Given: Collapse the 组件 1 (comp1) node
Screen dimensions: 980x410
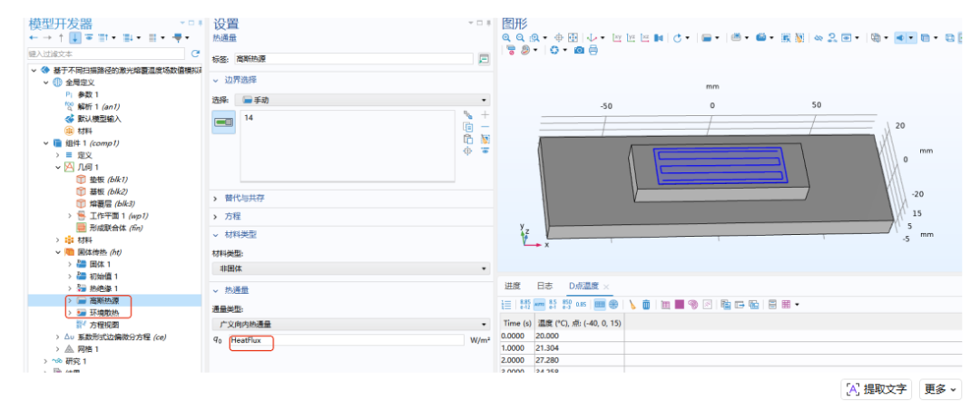Looking at the screenshot, I should [x=46, y=142].
